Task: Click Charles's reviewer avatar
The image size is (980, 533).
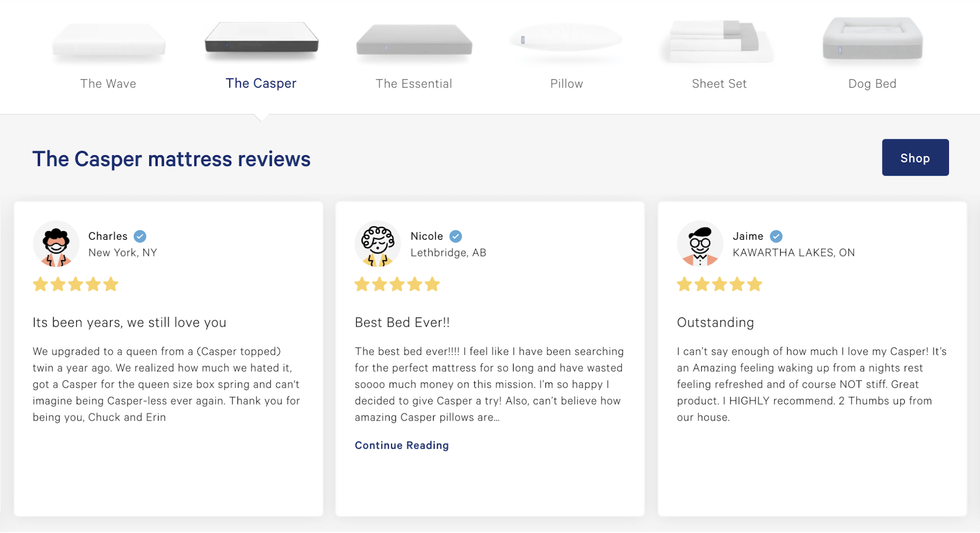Action: point(56,244)
